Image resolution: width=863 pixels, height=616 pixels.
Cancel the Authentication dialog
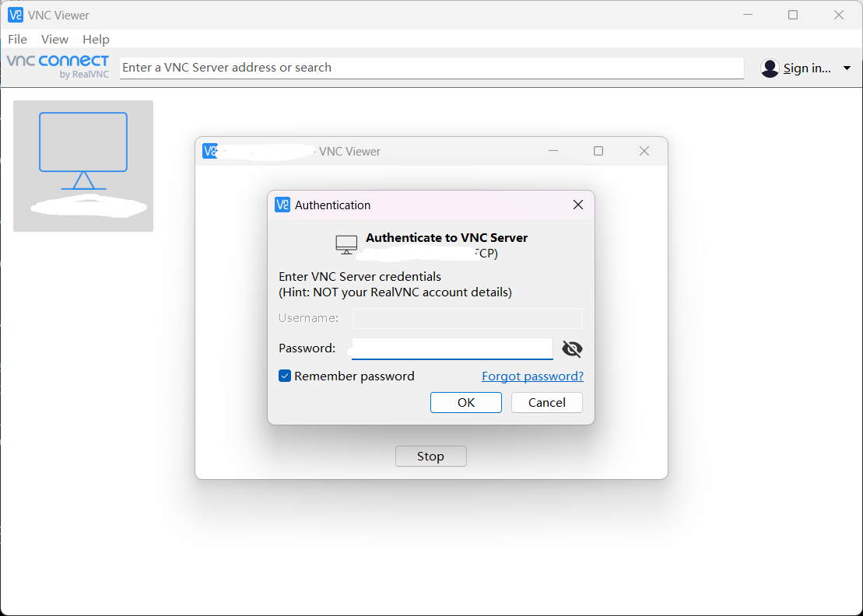coord(546,402)
